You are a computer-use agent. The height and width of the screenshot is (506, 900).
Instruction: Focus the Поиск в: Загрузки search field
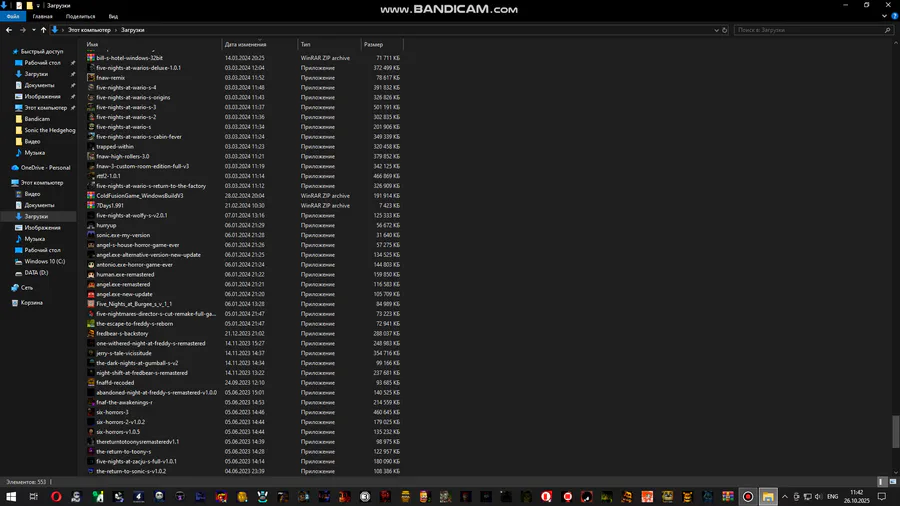pyautogui.click(x=809, y=30)
